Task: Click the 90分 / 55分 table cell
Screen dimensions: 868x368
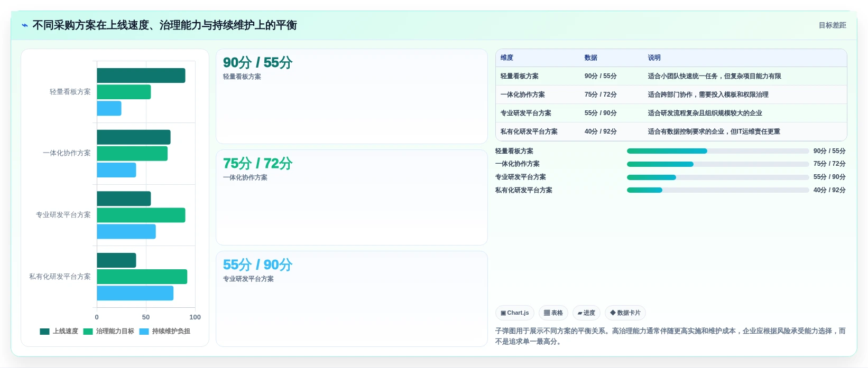Action: click(601, 76)
